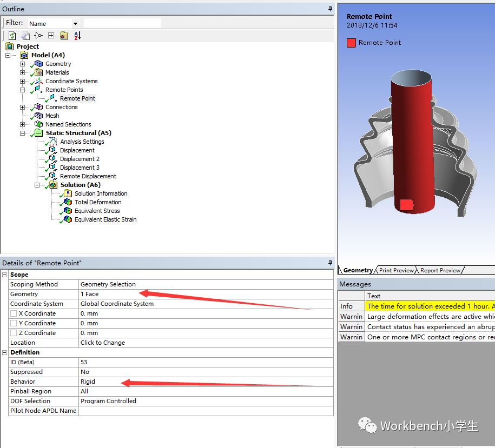Screen dimensions: 495x448
Task: Click the folder icon in Outline toolbar
Action: point(64,36)
